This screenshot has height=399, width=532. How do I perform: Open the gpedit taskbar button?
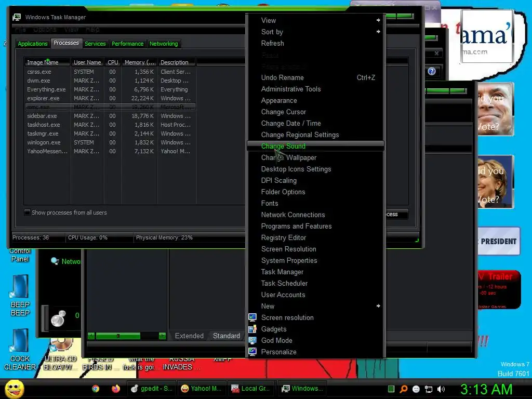pos(151,389)
